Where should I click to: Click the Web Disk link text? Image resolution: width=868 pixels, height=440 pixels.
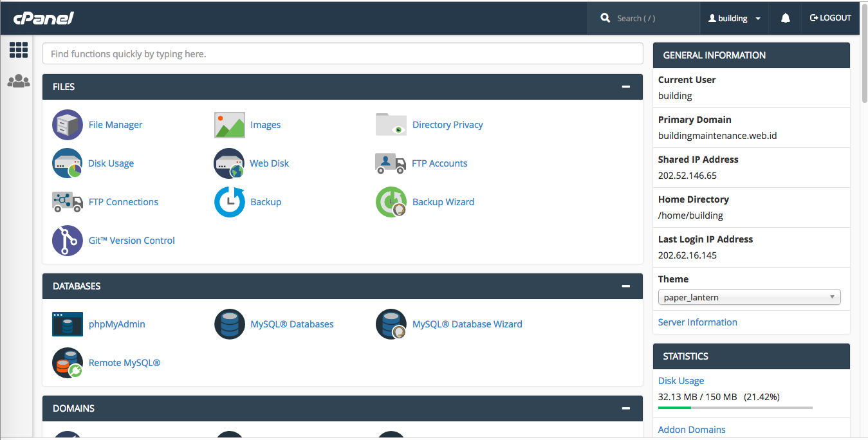coord(270,163)
